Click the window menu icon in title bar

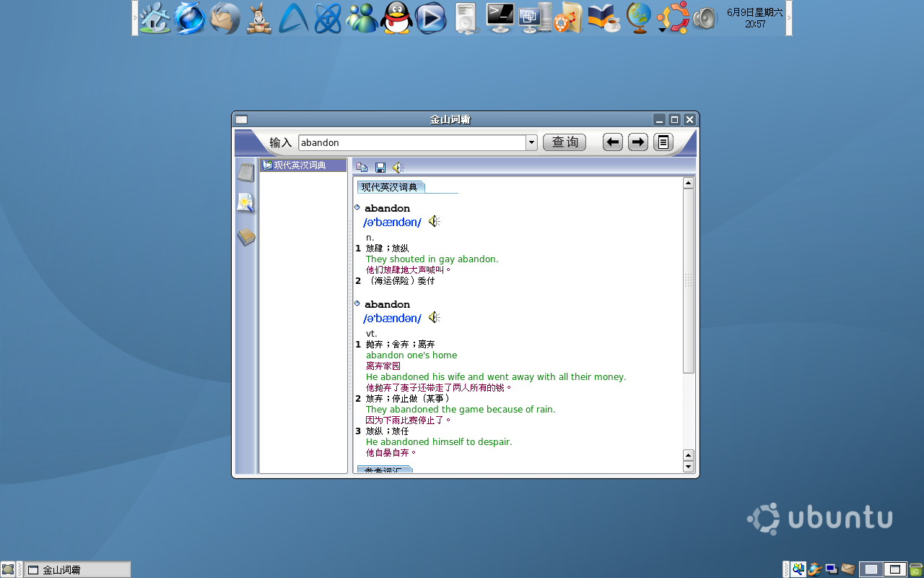coord(242,120)
